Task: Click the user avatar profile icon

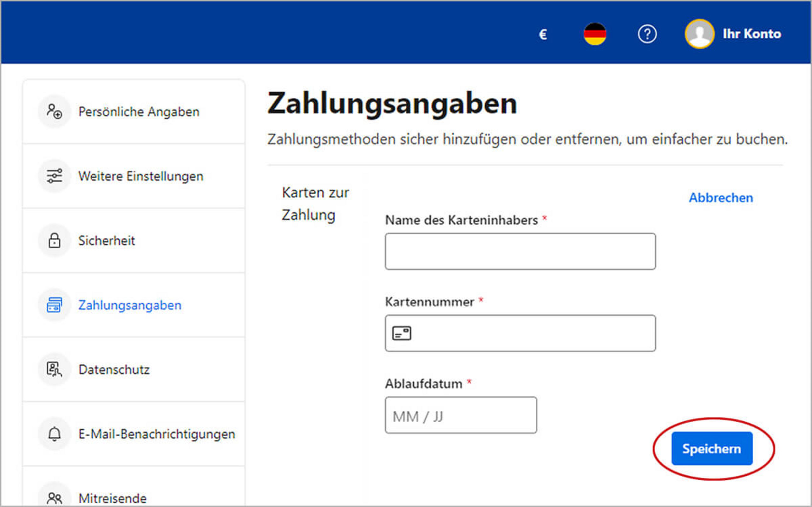Action: pyautogui.click(x=699, y=34)
